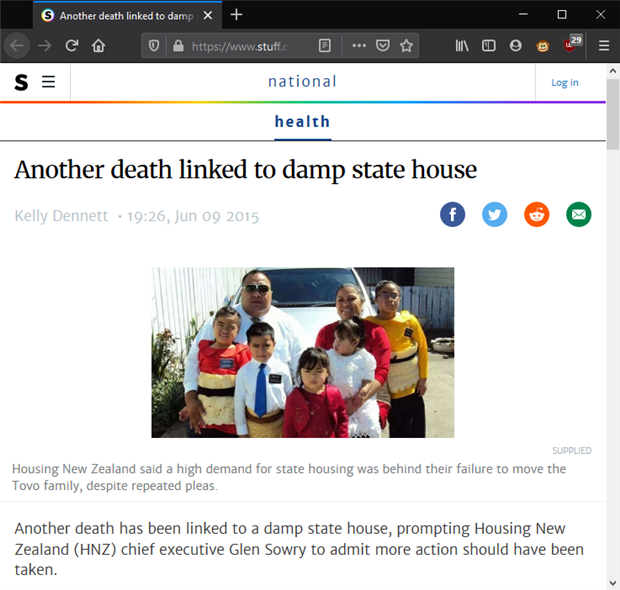Toggle the sidebar panel
The width and height of the screenshot is (620, 590).
489,46
